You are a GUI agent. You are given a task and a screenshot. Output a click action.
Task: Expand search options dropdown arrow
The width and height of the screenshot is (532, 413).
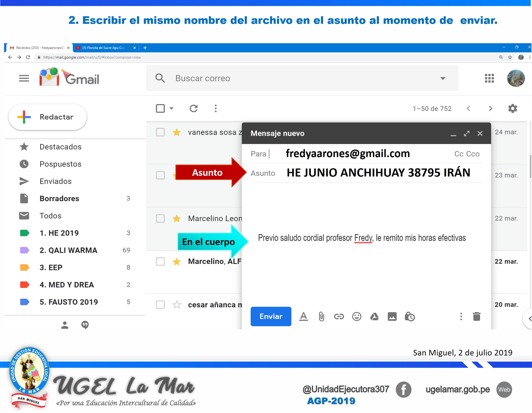point(443,78)
